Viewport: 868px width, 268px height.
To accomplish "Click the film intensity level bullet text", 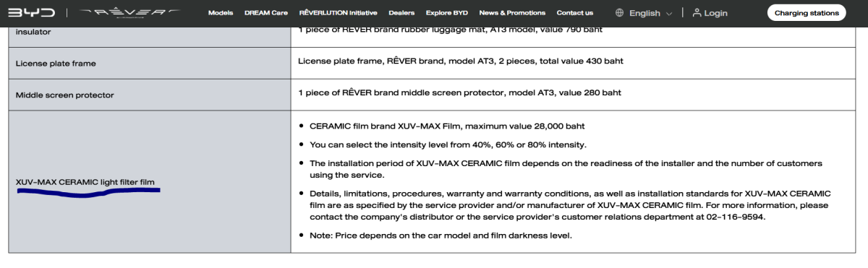I will click(x=448, y=144).
